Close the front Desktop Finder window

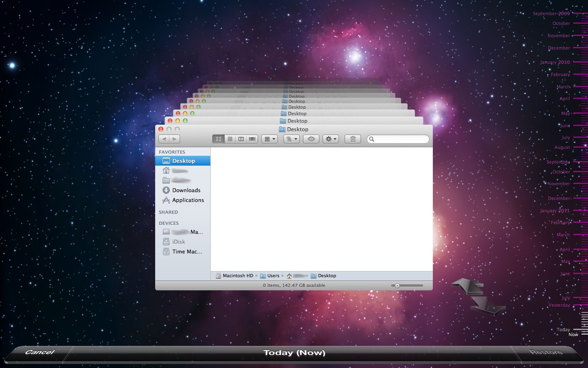pyautogui.click(x=161, y=129)
